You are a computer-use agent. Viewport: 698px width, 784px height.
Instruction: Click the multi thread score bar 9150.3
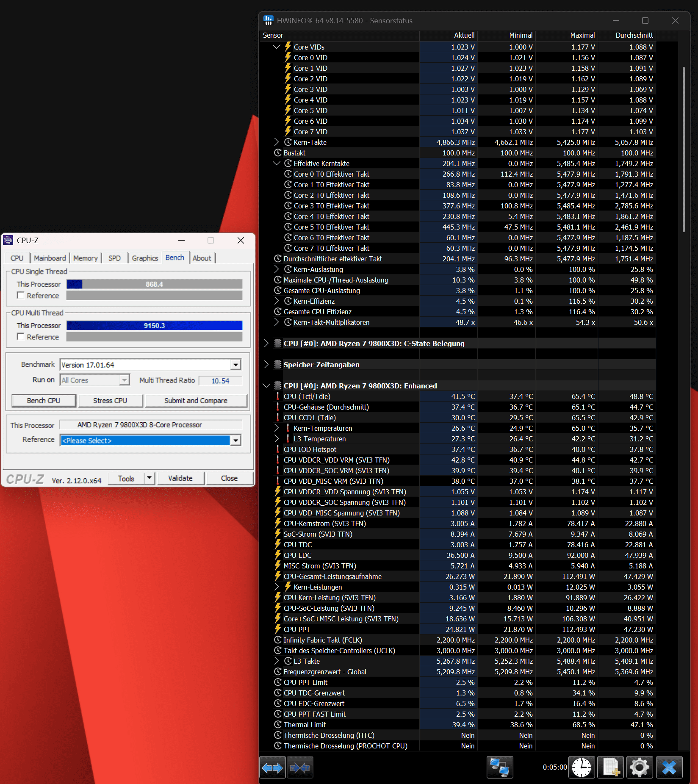point(155,325)
